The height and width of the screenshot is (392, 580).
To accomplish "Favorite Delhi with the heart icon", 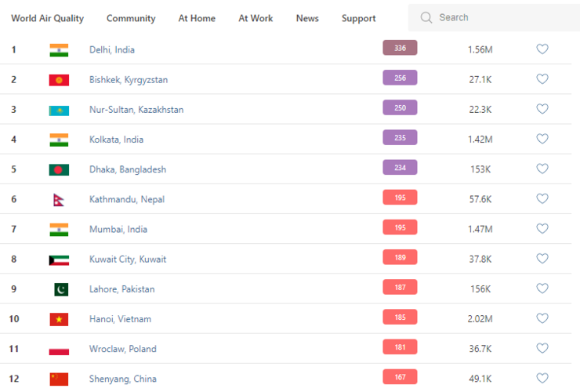I will click(x=542, y=49).
